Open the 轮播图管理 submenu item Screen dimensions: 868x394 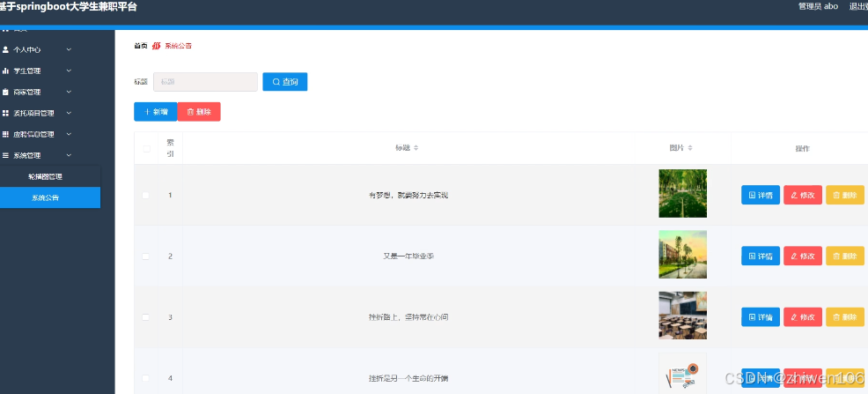pos(50,177)
